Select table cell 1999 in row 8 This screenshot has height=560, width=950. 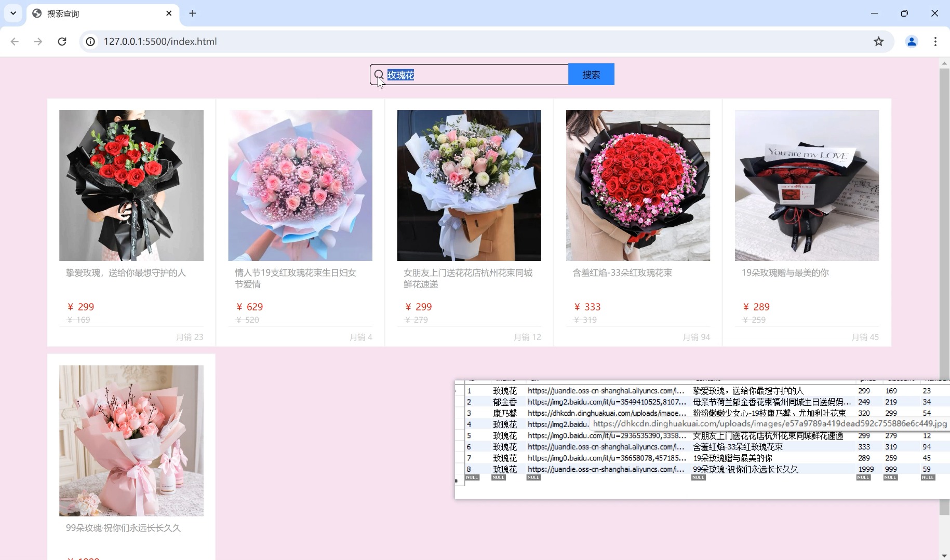coord(866,469)
